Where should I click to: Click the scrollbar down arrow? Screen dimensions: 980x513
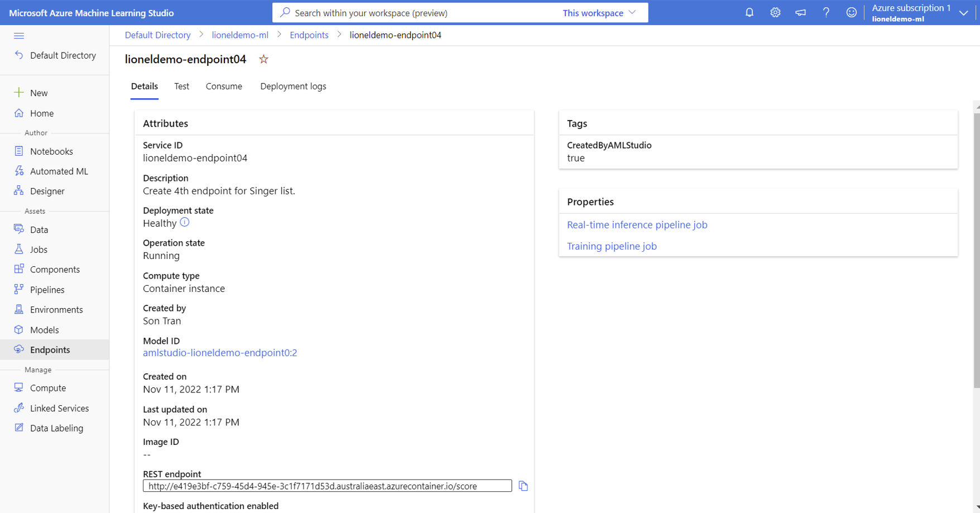[977, 507]
